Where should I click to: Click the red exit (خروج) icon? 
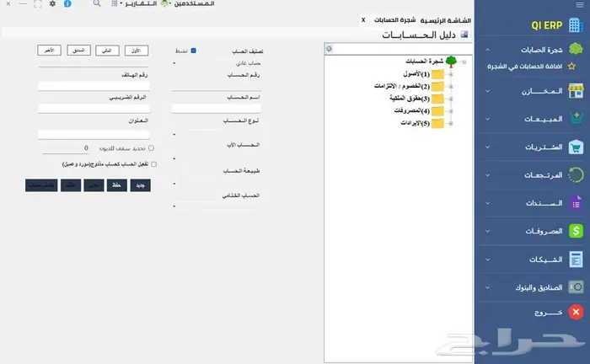coord(577,313)
